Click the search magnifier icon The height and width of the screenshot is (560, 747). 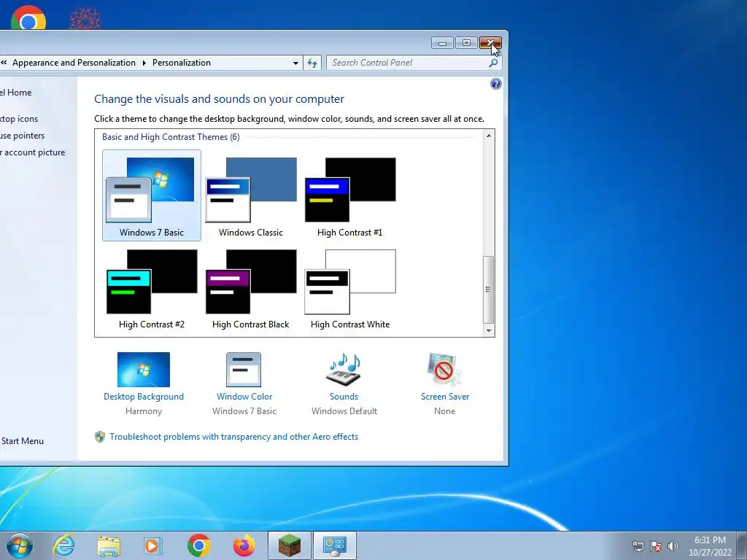(494, 63)
